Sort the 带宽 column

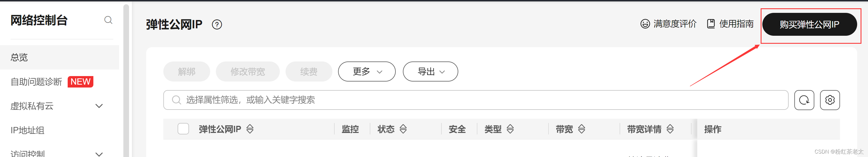(x=582, y=129)
